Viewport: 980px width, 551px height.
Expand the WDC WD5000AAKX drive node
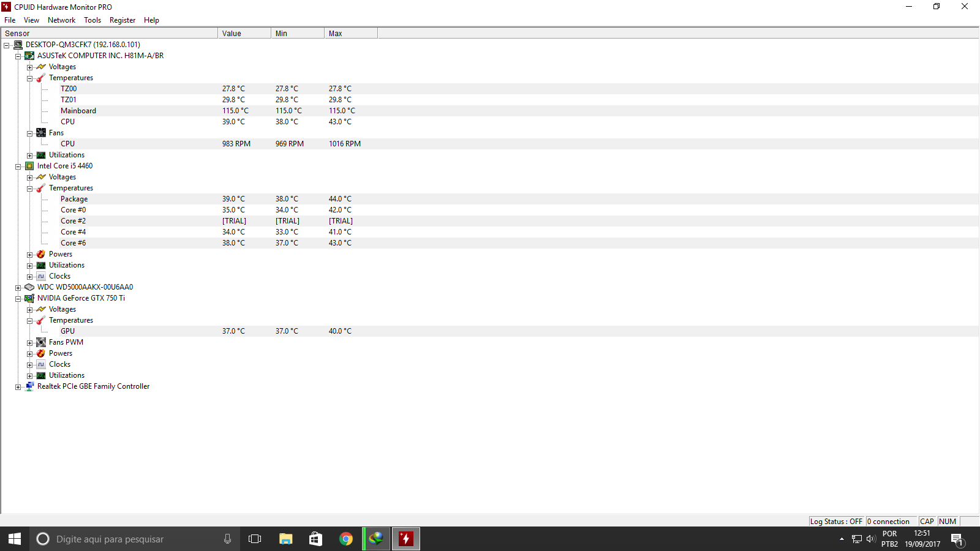(18, 288)
